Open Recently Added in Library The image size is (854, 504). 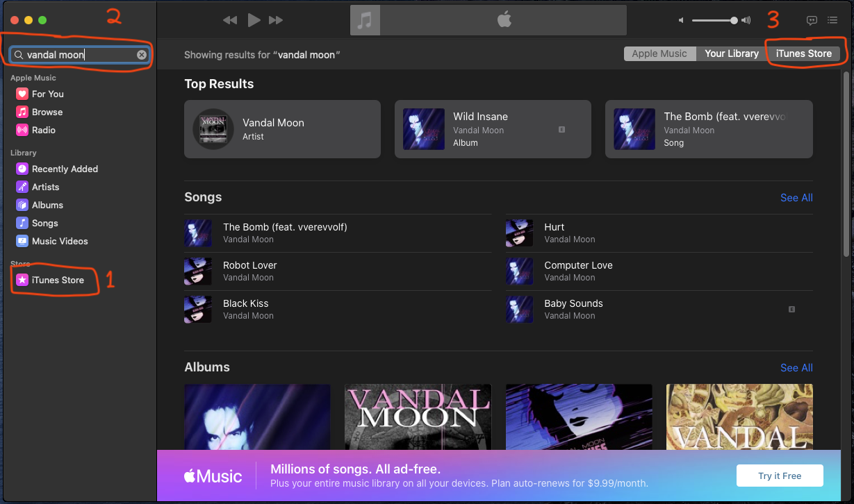click(57, 169)
